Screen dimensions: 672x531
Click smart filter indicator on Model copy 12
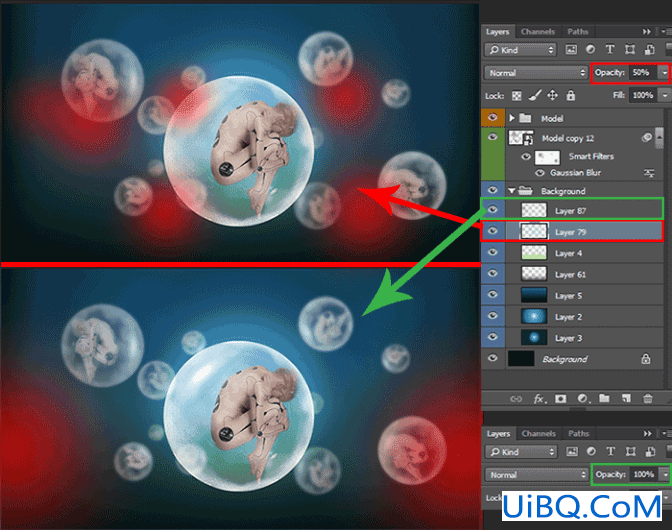(x=647, y=137)
